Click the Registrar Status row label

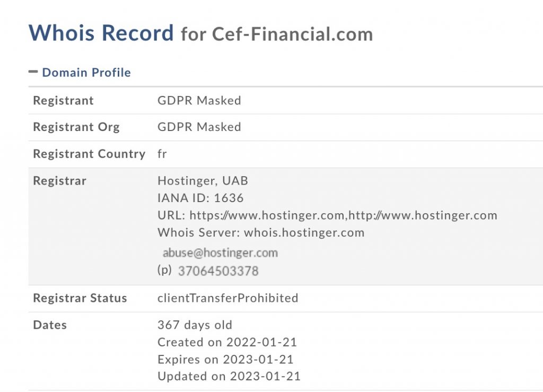80,298
